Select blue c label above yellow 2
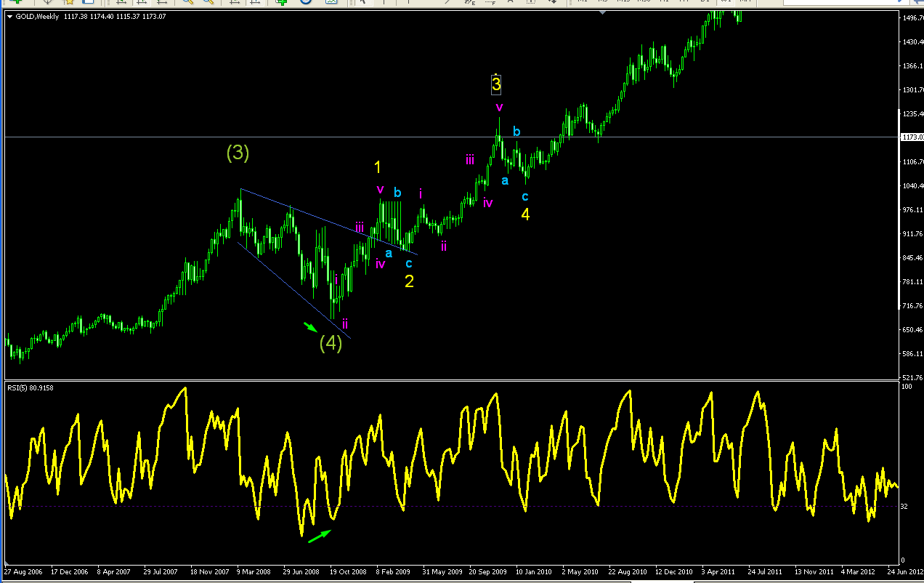Screen dimensions: 924x583 coord(409,263)
